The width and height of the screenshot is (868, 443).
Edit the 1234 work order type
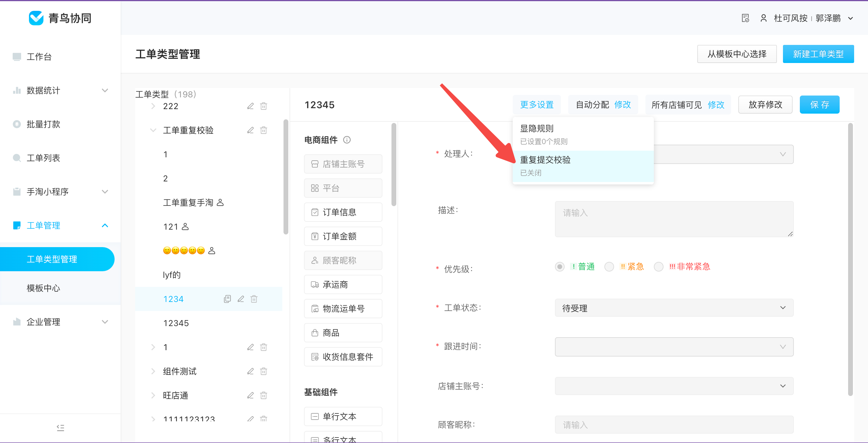tap(241, 299)
